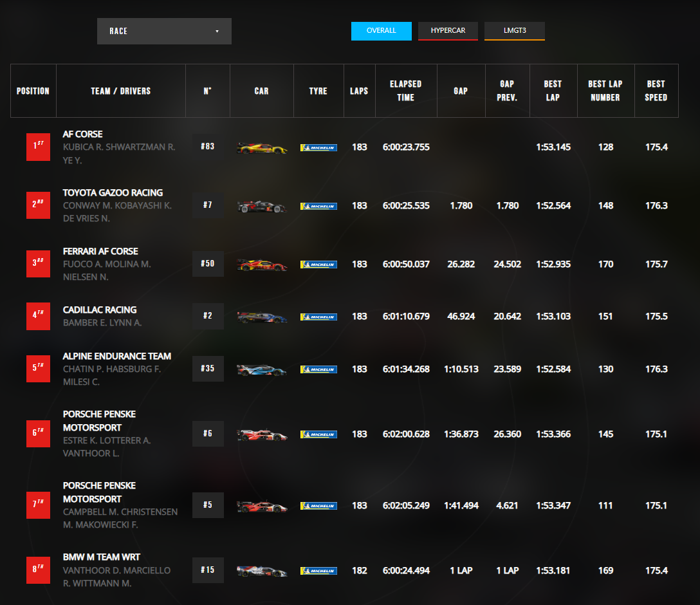Click the #50 Ferrari car image
The image size is (700, 605).
(262, 265)
